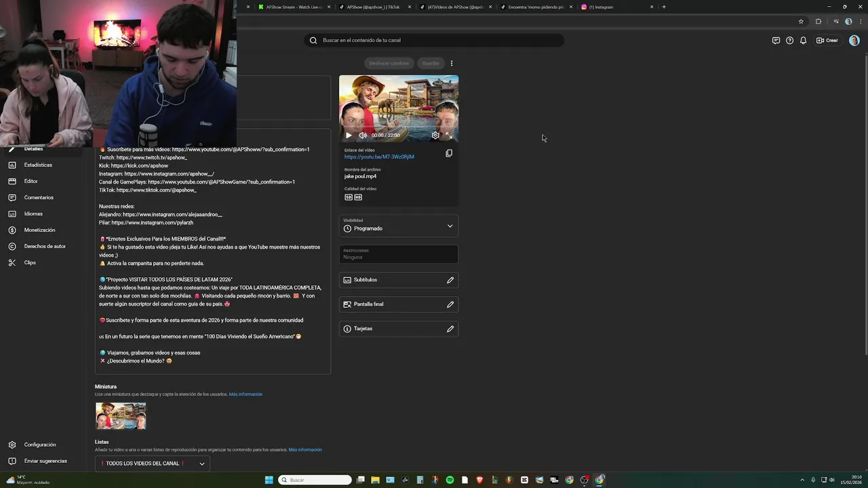Click the Restricciones Ninguna field

pyautogui.click(x=399, y=254)
